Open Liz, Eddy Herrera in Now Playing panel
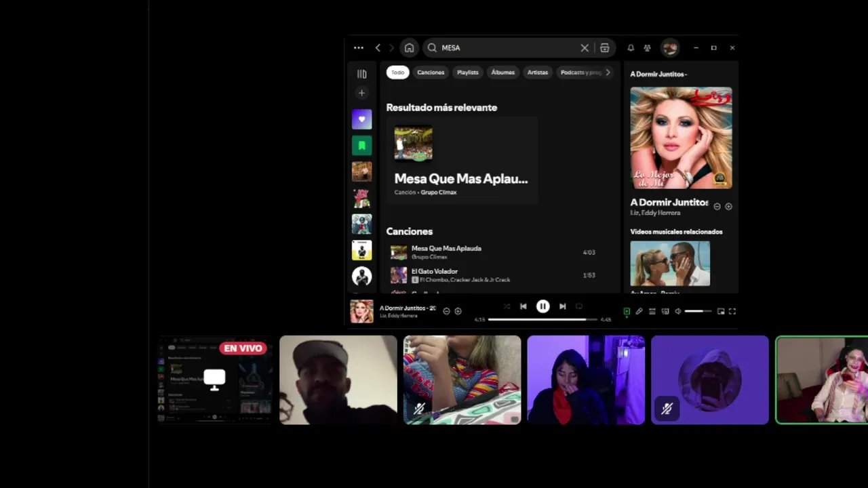Image resolution: width=868 pixels, height=488 pixels. click(x=655, y=213)
